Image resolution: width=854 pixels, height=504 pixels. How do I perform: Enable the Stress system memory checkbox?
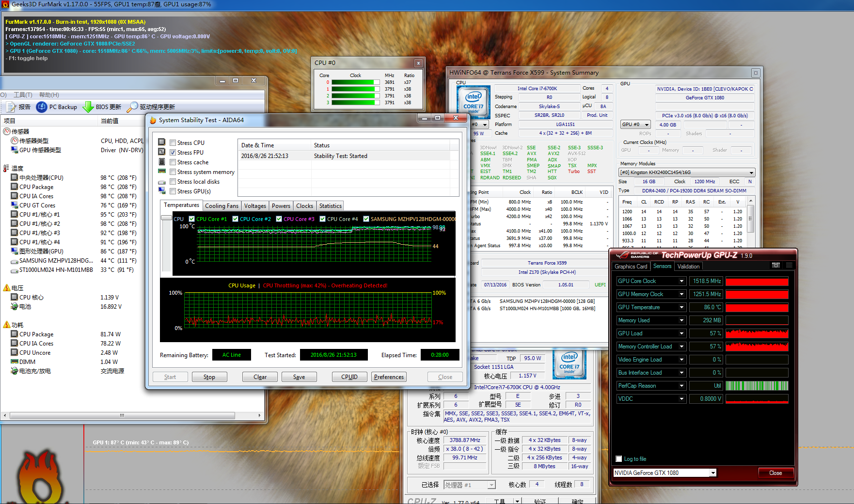click(173, 172)
